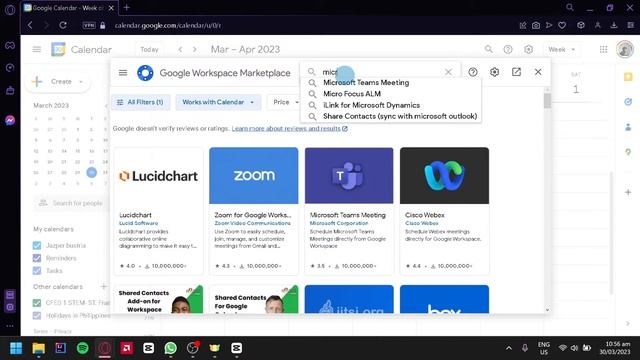Open Cisco Webex developer link
640x360 pixels.
pos(422,223)
